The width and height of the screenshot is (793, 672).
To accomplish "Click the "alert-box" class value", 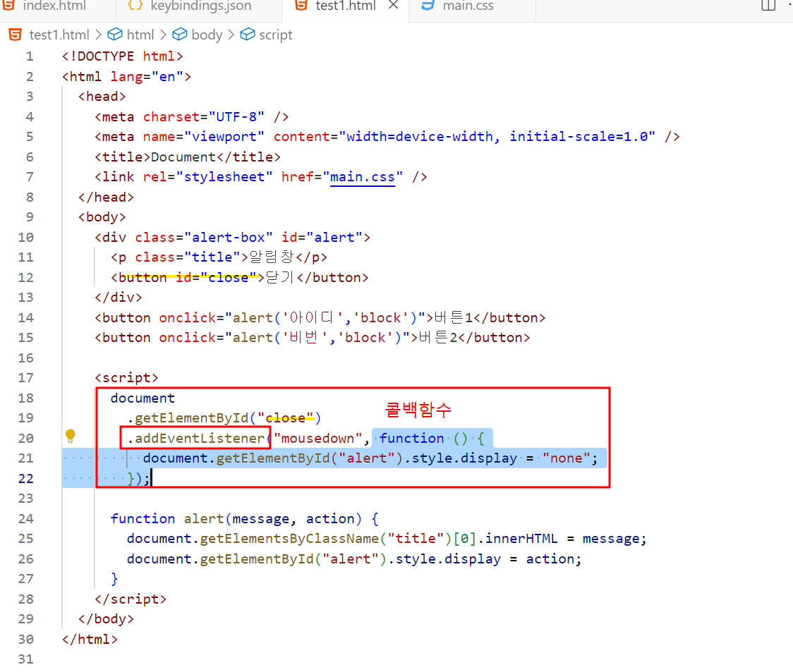I will pyautogui.click(x=229, y=238).
